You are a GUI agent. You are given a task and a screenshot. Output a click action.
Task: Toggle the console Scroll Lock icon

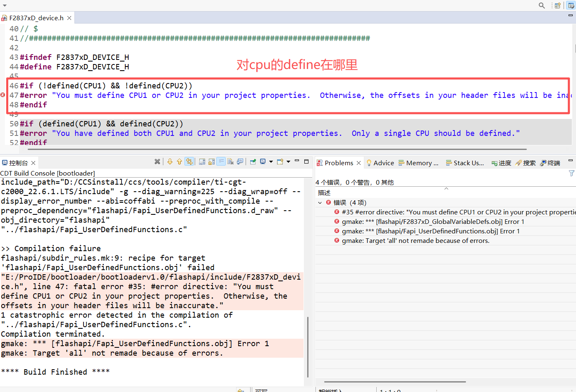point(211,162)
